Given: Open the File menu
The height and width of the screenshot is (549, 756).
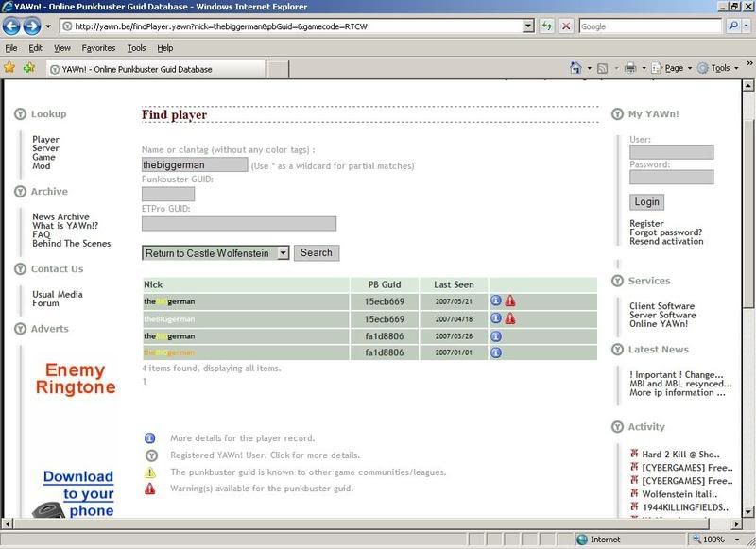Looking at the screenshot, I should pyautogui.click(x=11, y=48).
